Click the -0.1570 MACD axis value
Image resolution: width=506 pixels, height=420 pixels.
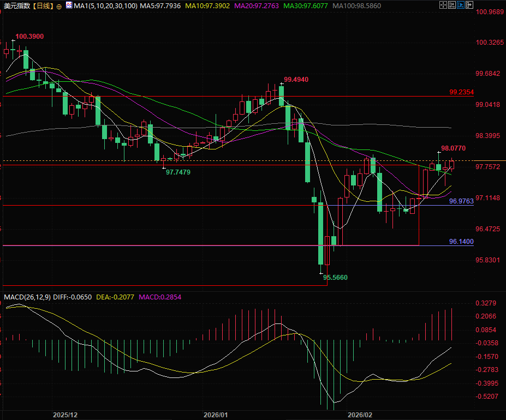pyautogui.click(x=487, y=357)
